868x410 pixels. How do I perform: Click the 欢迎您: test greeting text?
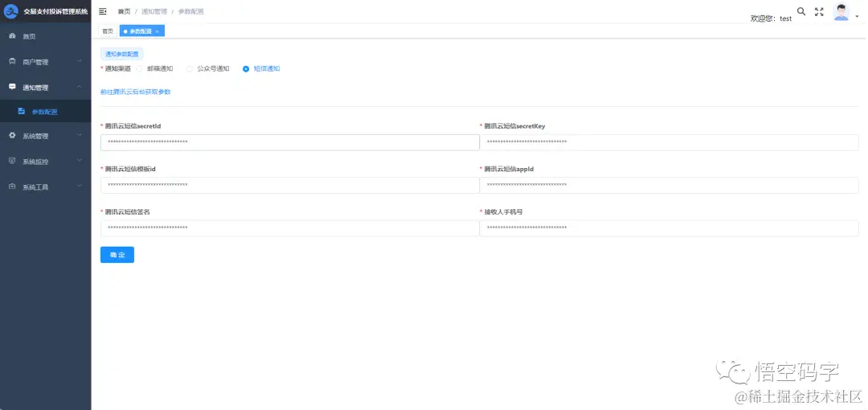click(x=771, y=18)
